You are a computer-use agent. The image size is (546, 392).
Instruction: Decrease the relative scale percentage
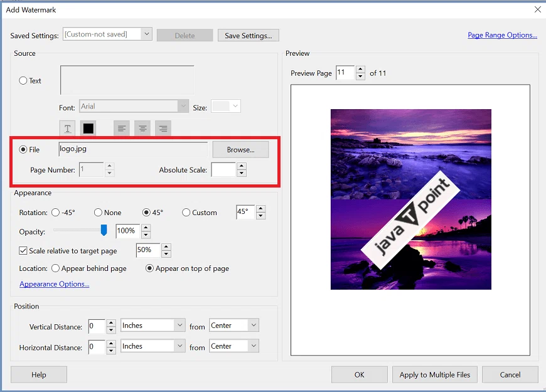(x=166, y=254)
